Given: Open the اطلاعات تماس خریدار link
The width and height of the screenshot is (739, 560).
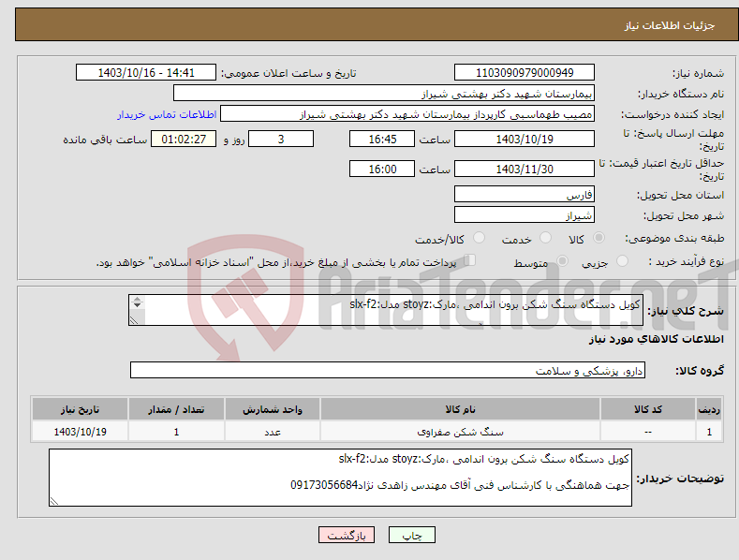Looking at the screenshot, I should [167, 114].
